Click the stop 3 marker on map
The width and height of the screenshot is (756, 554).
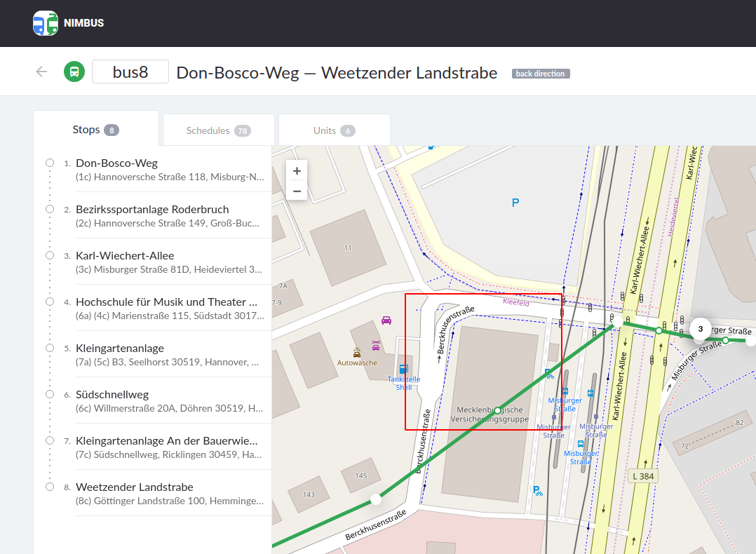700,328
